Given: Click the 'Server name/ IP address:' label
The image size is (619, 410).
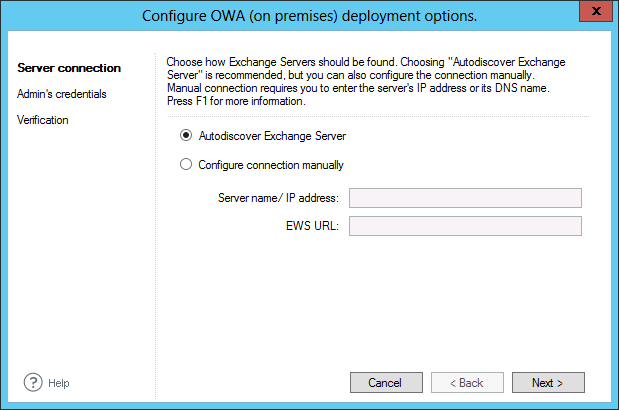Looking at the screenshot, I should [x=278, y=198].
